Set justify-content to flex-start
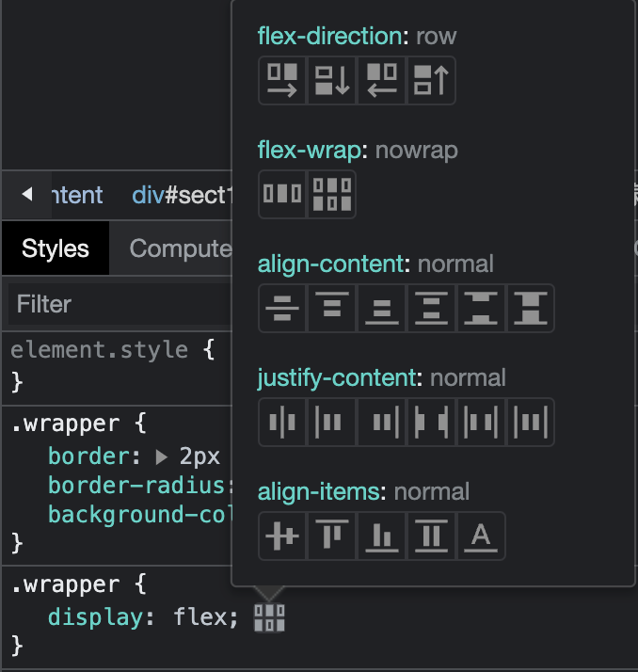Image resolution: width=638 pixels, height=672 pixels. (331, 422)
